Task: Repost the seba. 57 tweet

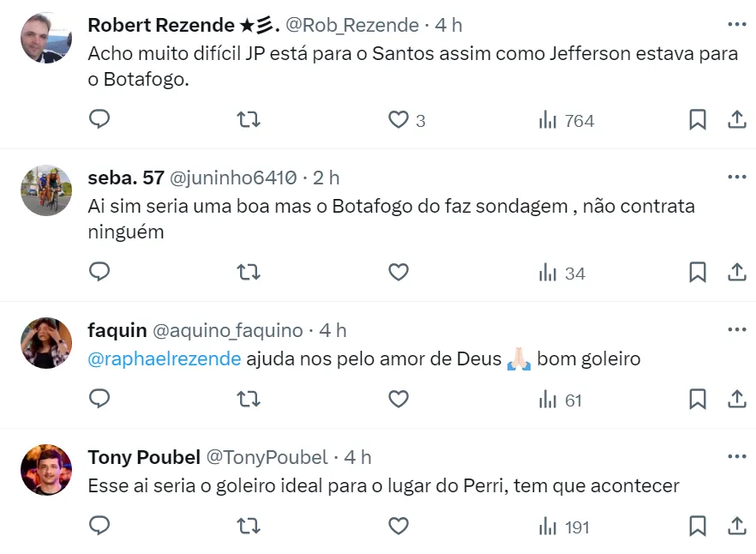Action: [249, 273]
